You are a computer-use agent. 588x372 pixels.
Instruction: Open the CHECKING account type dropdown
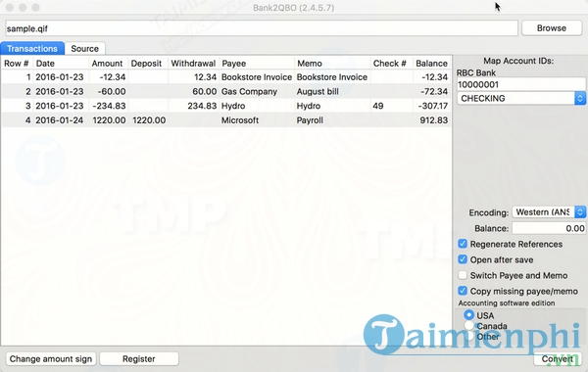[521, 99]
